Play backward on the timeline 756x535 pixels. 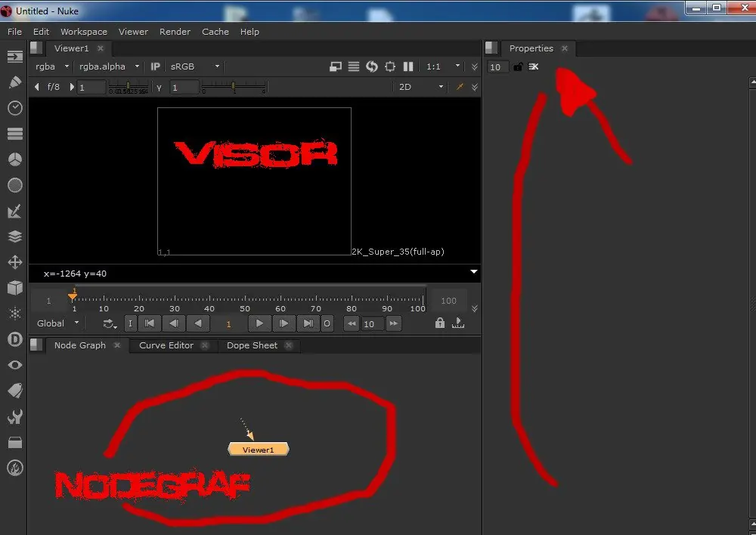(198, 323)
